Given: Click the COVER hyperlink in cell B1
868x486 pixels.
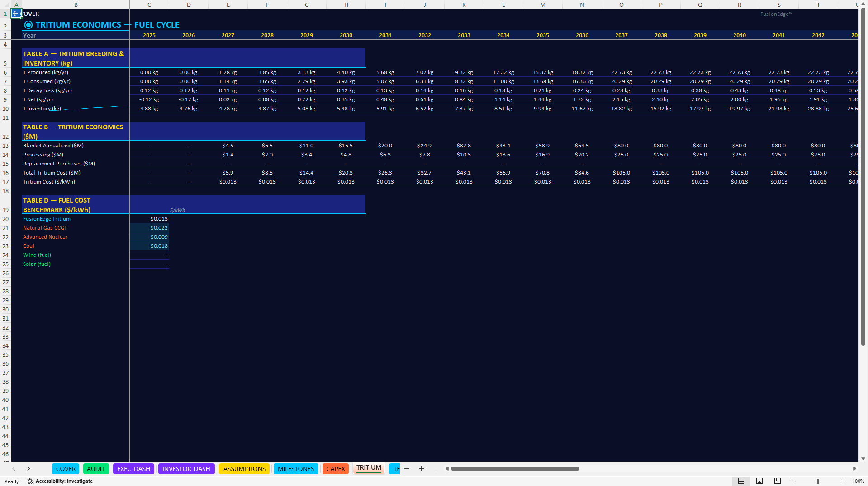Looking at the screenshot, I should click(31, 14).
